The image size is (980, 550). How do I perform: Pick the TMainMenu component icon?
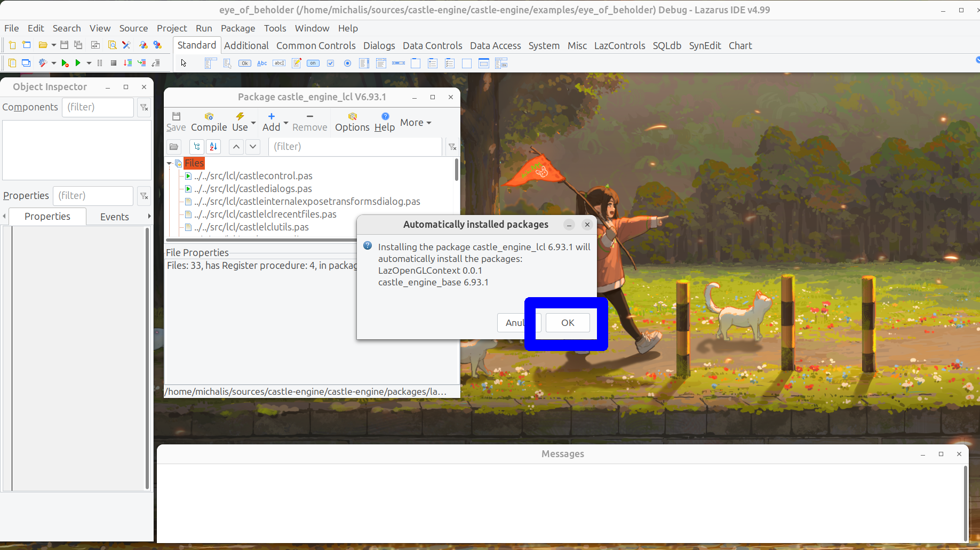coord(210,63)
